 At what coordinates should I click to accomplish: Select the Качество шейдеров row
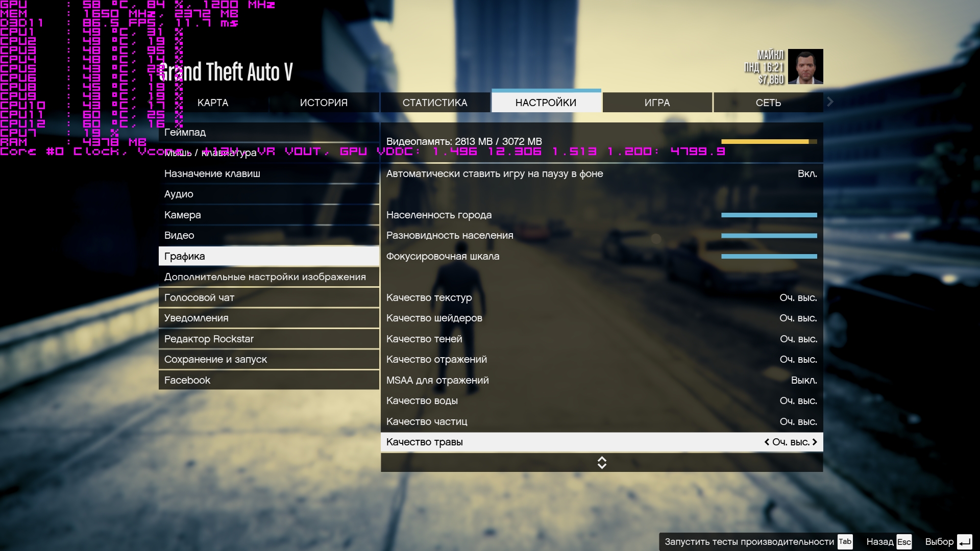click(x=434, y=318)
